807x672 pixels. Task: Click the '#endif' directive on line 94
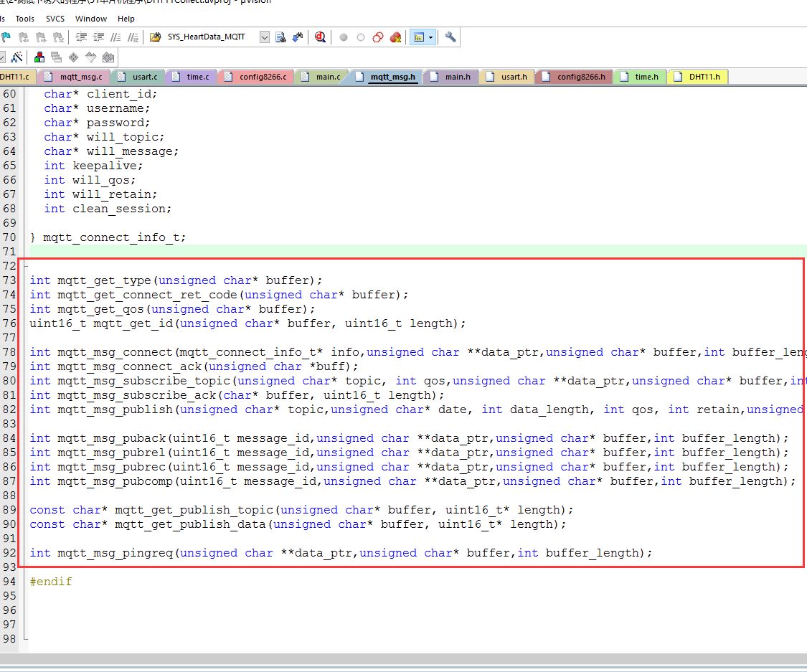[x=51, y=582]
